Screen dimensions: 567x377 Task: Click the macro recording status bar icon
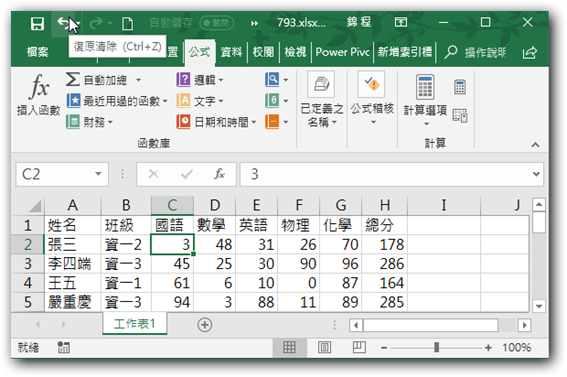[64, 347]
